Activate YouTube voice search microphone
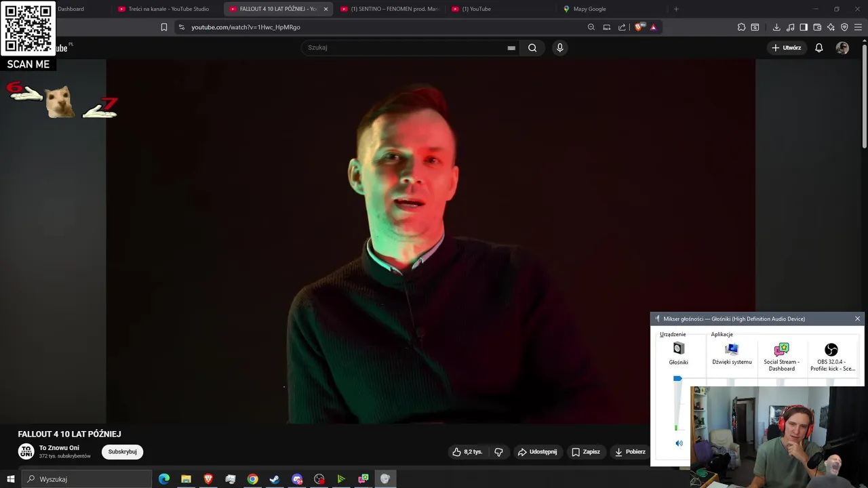This screenshot has height=488, width=868. tap(559, 47)
